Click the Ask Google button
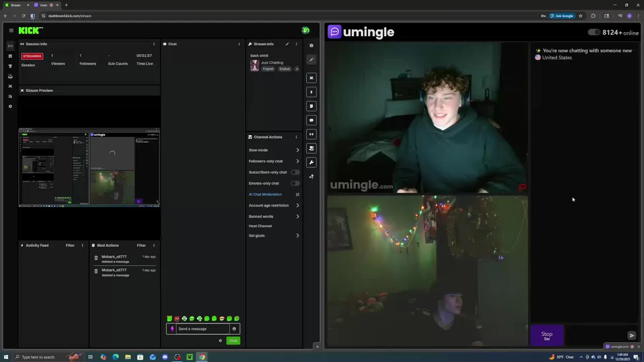This screenshot has width=644, height=362. [x=561, y=16]
